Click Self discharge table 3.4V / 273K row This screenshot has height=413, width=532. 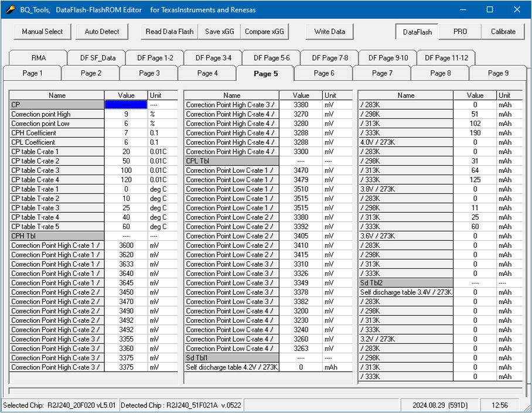click(x=406, y=292)
